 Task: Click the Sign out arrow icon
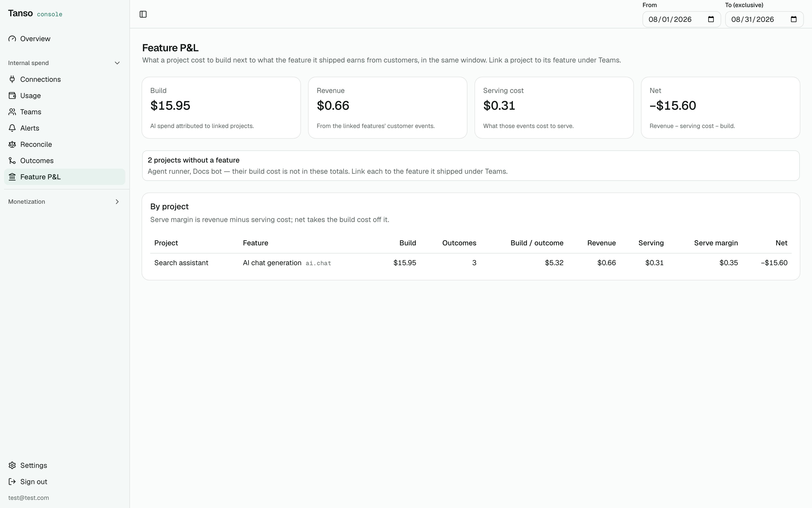point(12,482)
